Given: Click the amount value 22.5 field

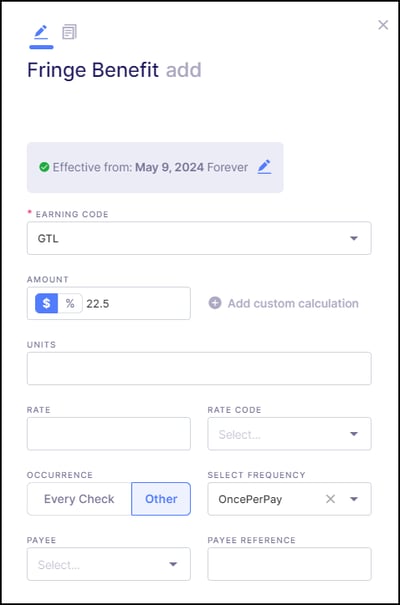Looking at the screenshot, I should (136, 303).
